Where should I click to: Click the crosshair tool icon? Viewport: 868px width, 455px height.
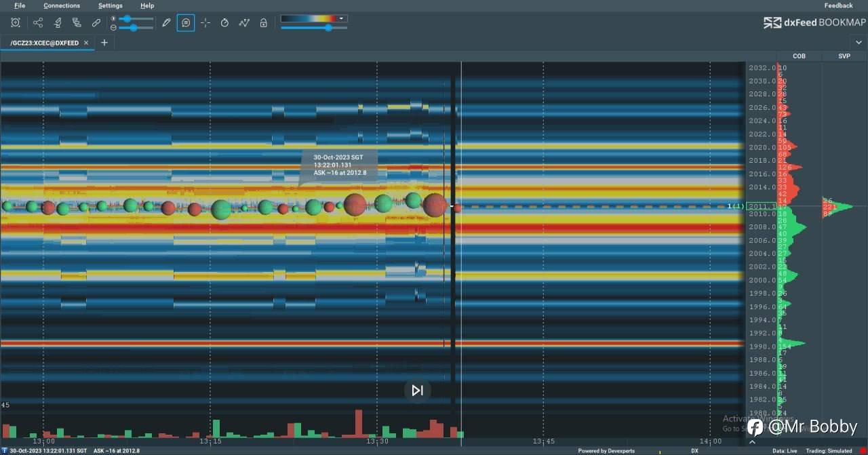pos(205,22)
